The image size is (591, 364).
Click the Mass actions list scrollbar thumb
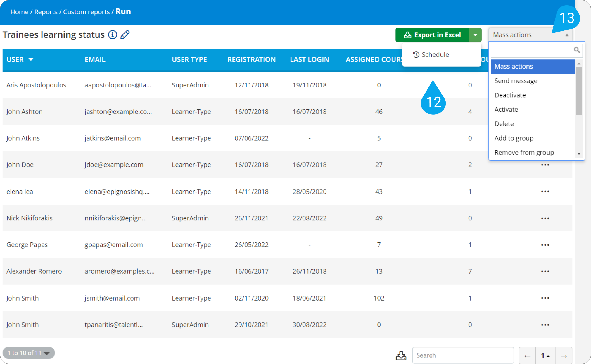click(x=579, y=91)
